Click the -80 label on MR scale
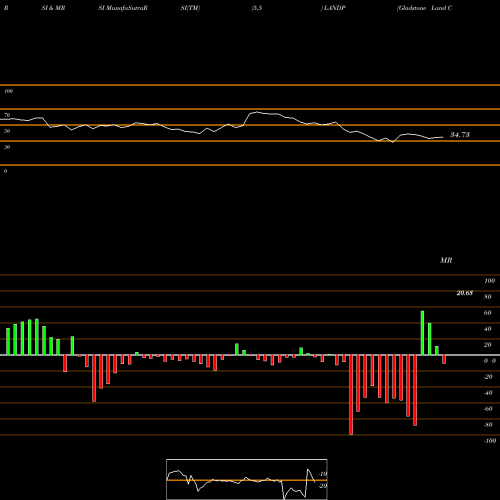 [x=488, y=425]
